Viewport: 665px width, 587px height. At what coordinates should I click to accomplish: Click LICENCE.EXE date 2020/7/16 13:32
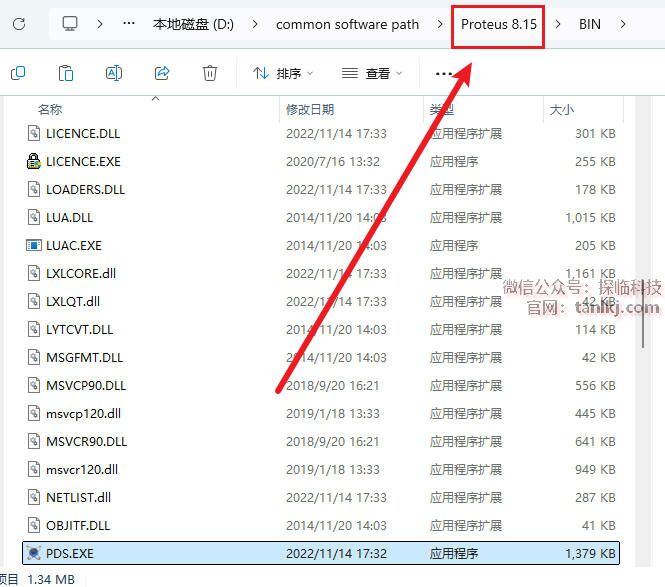[333, 162]
